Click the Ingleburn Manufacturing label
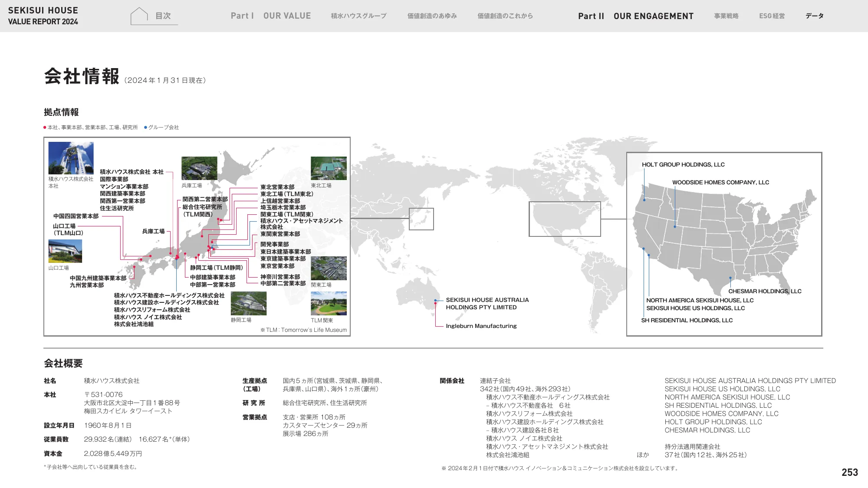This screenshot has height=488, width=868. pos(481,326)
